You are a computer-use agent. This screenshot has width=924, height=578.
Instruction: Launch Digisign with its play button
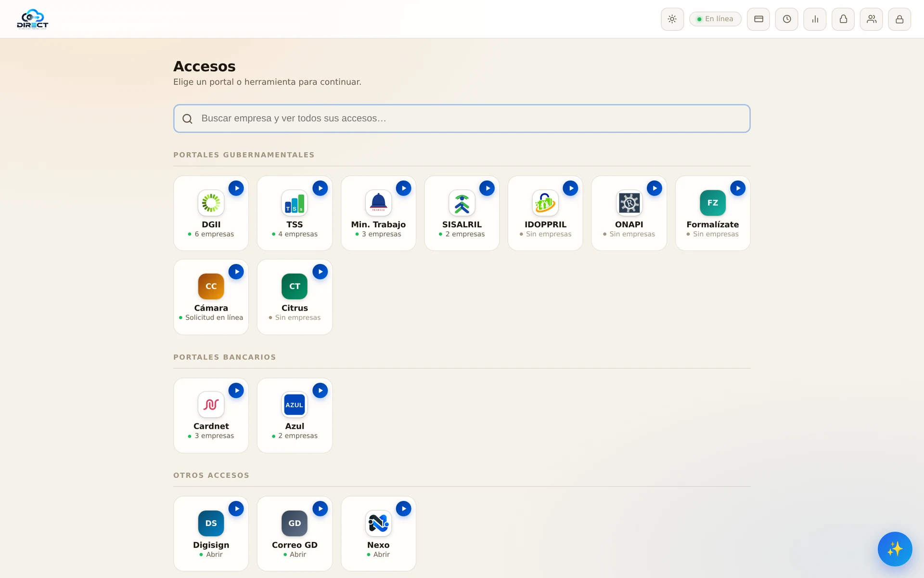[236, 509]
